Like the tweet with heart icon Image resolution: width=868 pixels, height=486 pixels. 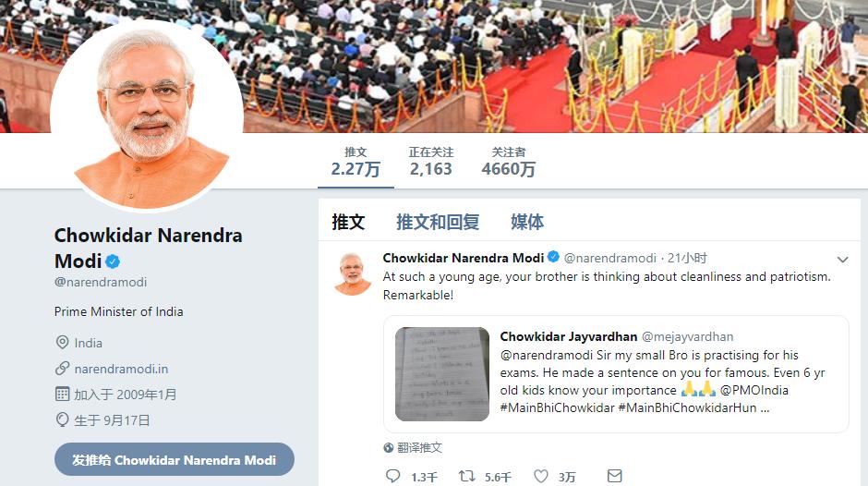pyautogui.click(x=541, y=476)
